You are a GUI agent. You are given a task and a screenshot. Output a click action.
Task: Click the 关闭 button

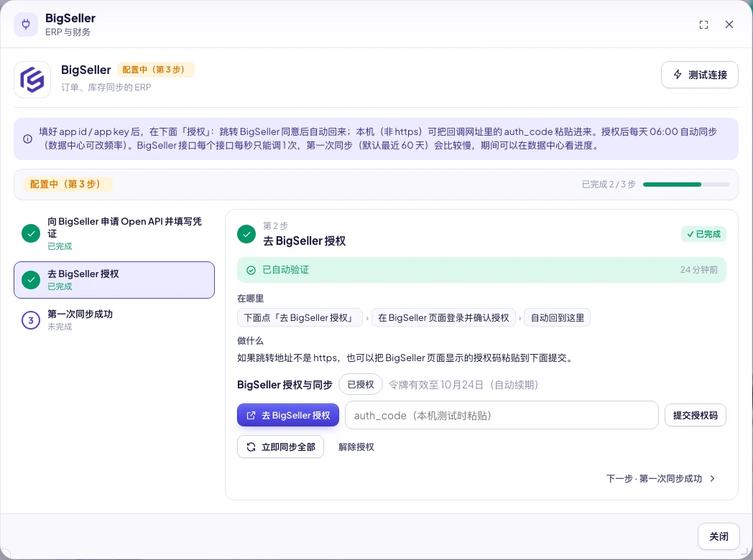pyautogui.click(x=719, y=536)
